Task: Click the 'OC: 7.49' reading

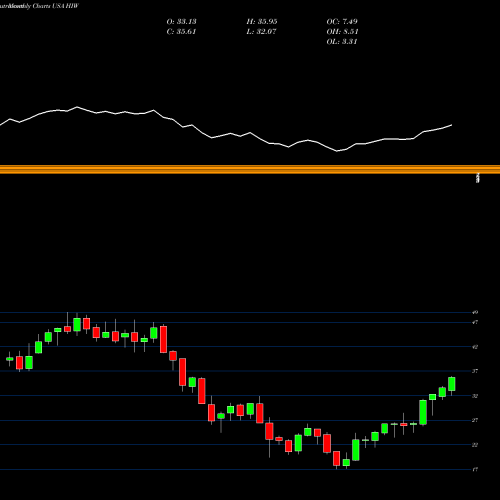Action: tap(342, 22)
